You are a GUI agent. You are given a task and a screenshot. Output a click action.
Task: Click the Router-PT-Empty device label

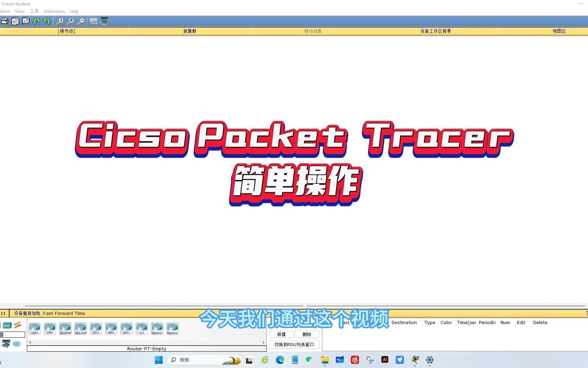point(147,349)
